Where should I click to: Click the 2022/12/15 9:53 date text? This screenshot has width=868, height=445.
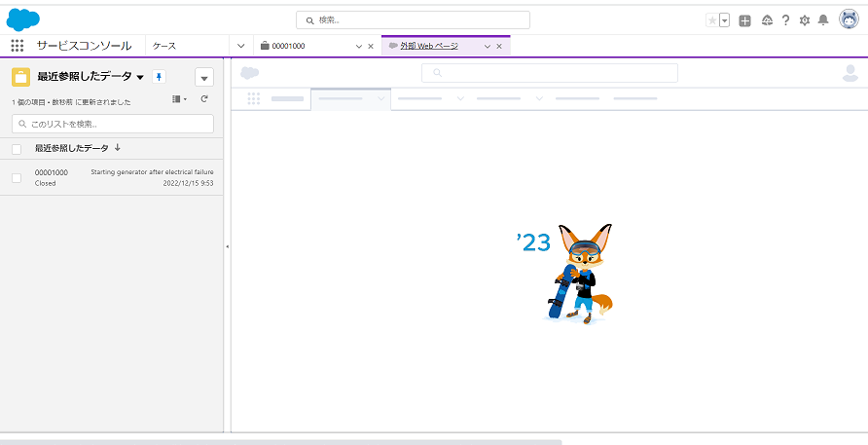coord(188,183)
